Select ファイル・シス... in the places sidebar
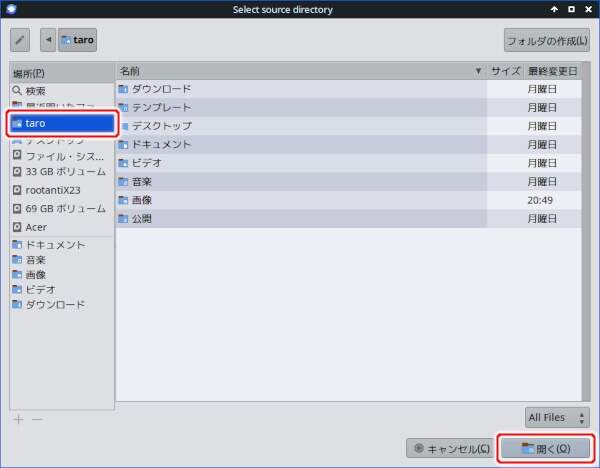 tap(62, 156)
